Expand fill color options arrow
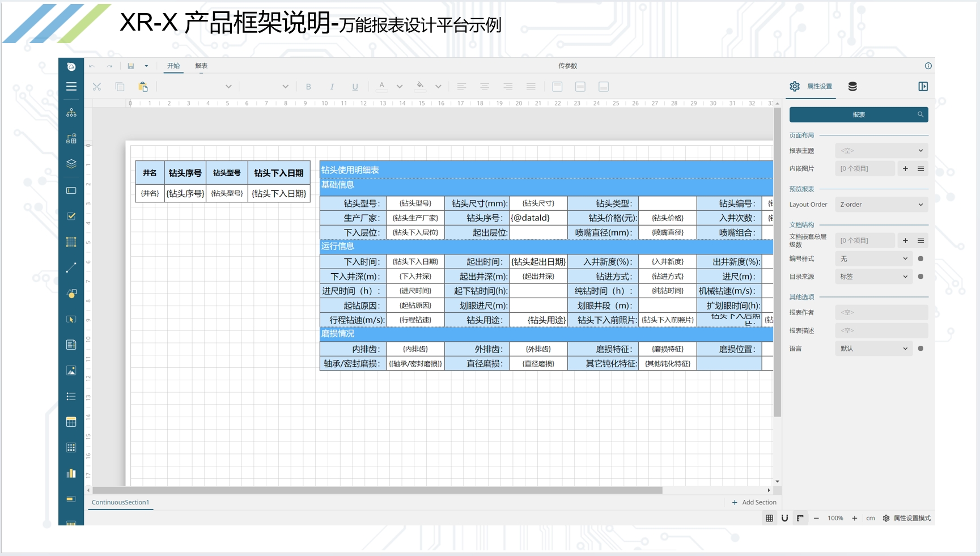 tap(438, 87)
